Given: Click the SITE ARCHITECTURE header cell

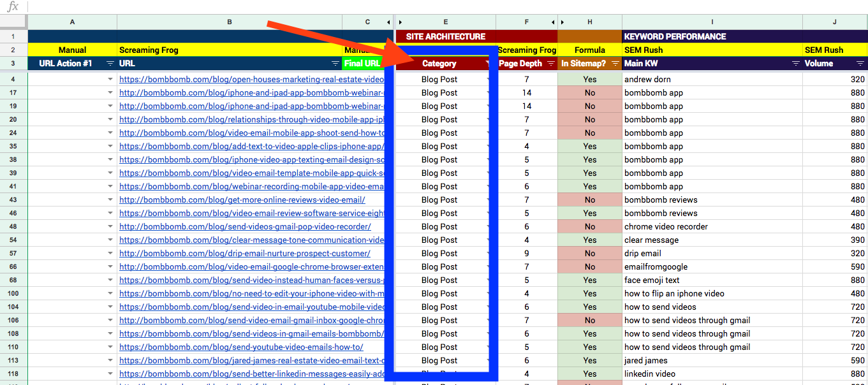Looking at the screenshot, I should click(x=476, y=36).
